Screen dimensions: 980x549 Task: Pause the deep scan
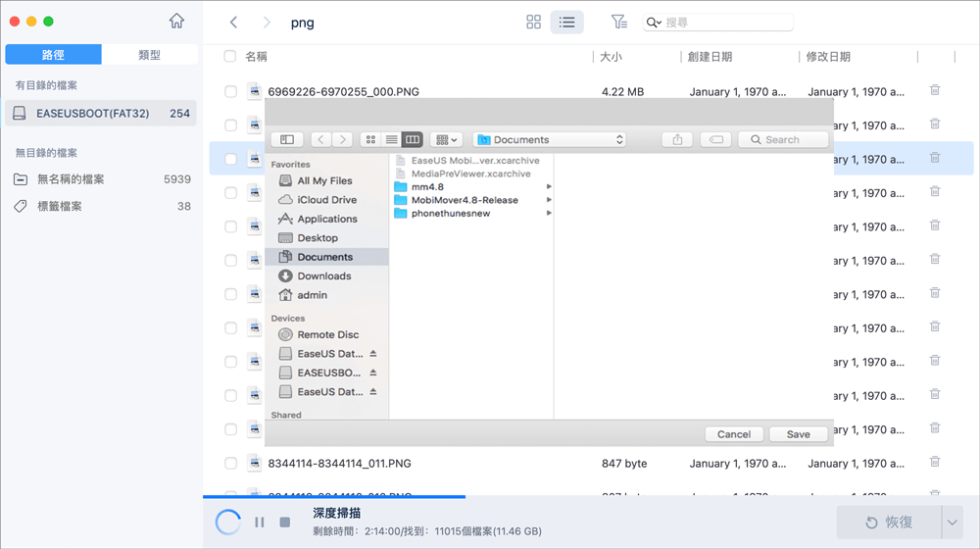click(260, 523)
